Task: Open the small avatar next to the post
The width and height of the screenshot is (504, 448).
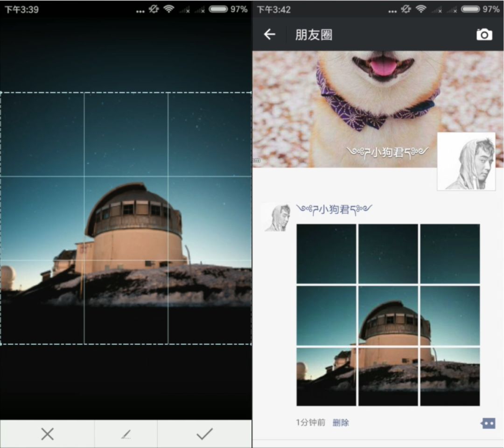Action: [277, 217]
